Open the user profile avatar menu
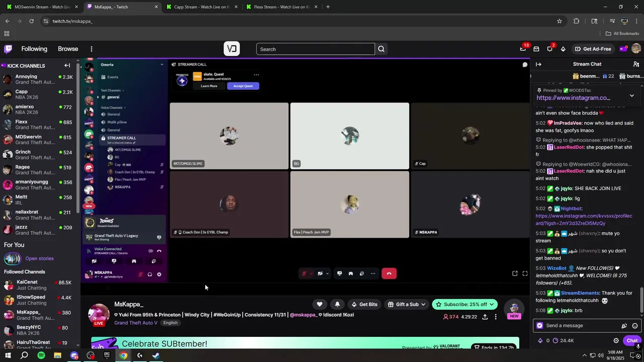Viewport: 644px width, 362px height. [636, 49]
